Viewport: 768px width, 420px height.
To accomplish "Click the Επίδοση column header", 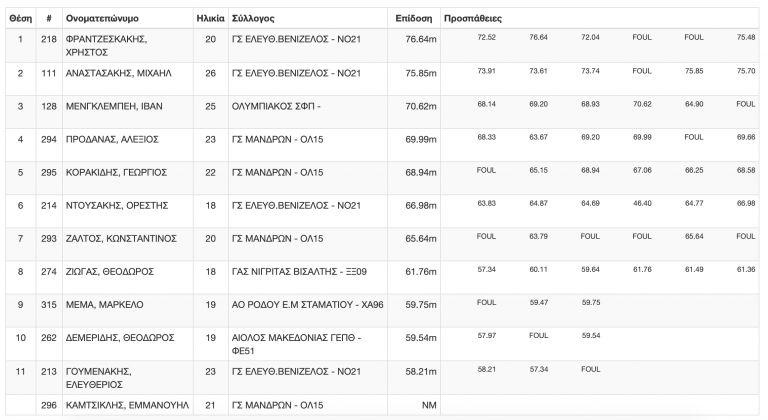I will (x=414, y=19).
